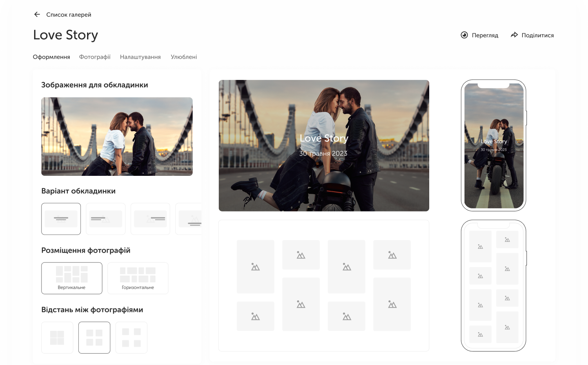Click the Поділитися share arrow icon
Image resolution: width=588 pixels, height=365 pixels.
tap(514, 35)
